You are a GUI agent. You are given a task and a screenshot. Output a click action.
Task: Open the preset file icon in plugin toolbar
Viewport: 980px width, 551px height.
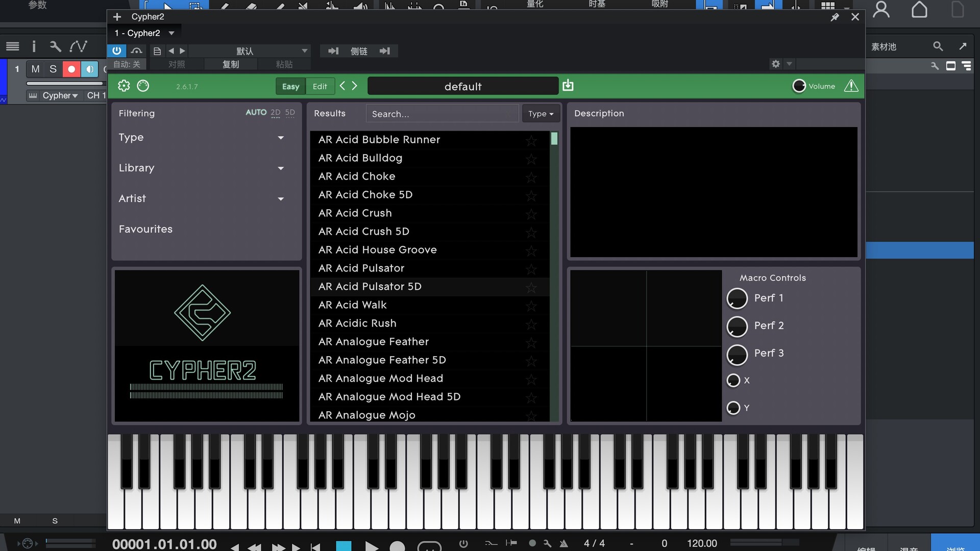pyautogui.click(x=157, y=51)
